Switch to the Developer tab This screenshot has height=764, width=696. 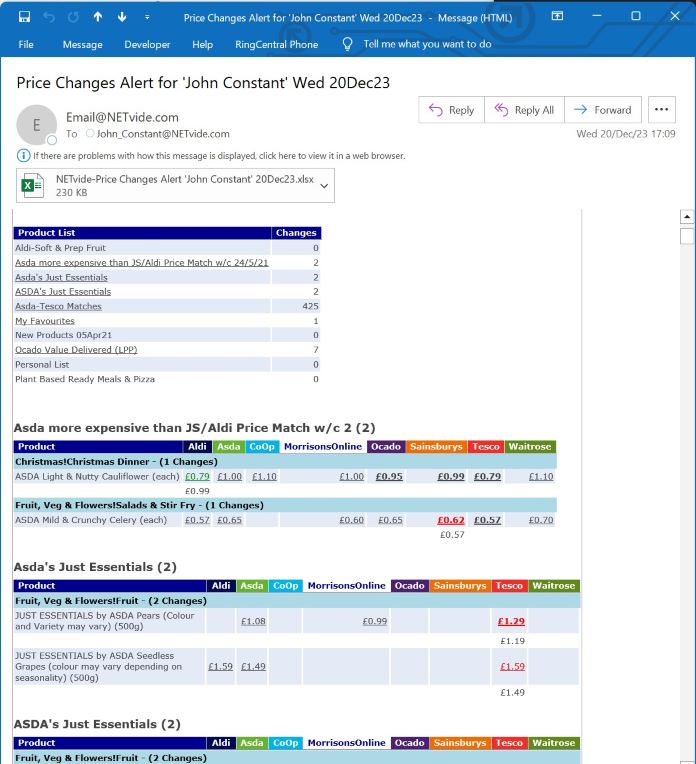click(147, 44)
